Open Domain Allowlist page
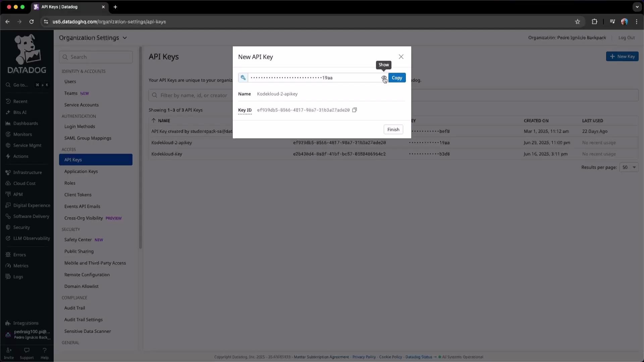The height and width of the screenshot is (362, 644). point(81,287)
